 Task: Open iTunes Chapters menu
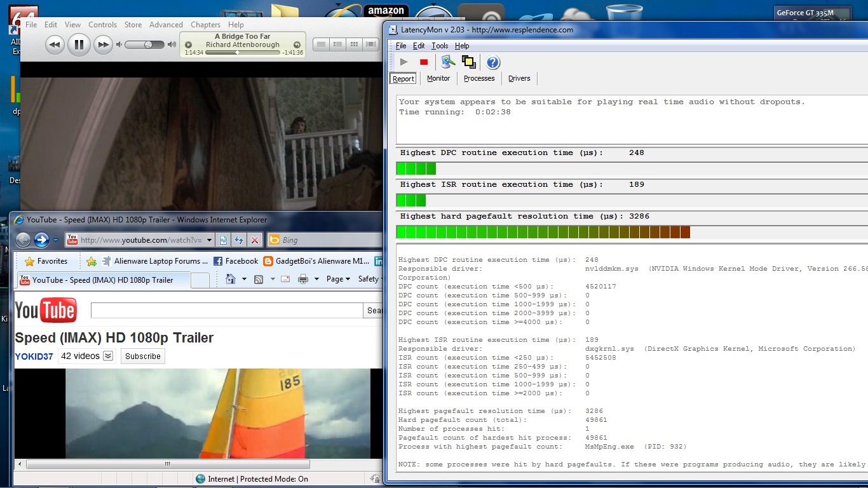pos(205,25)
